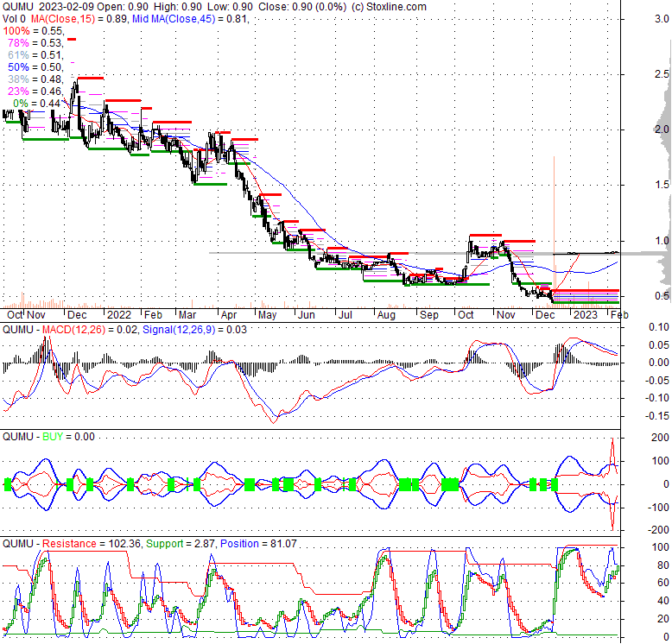The height and width of the screenshot is (644, 672).
Task: Click the "38% = 0.48" Fibonacci level
Action: (x=35, y=79)
